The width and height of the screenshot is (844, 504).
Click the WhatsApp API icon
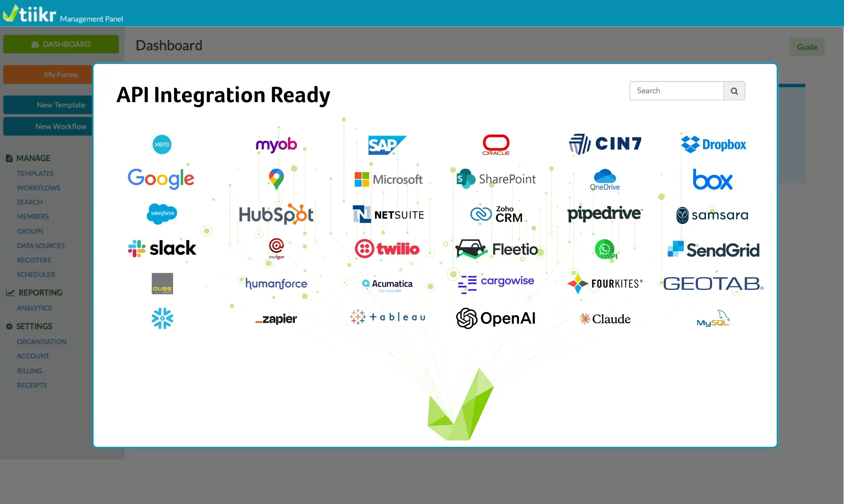click(606, 250)
